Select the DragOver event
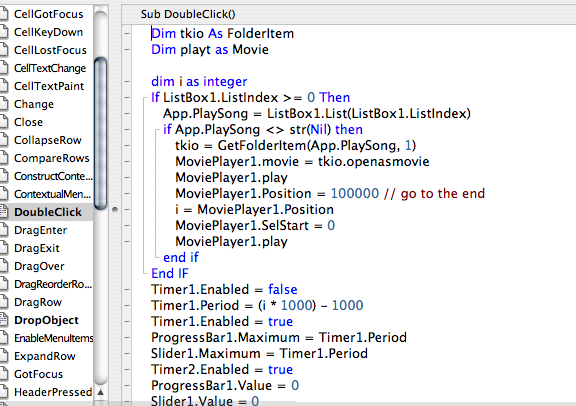576x406 pixels. (x=39, y=266)
